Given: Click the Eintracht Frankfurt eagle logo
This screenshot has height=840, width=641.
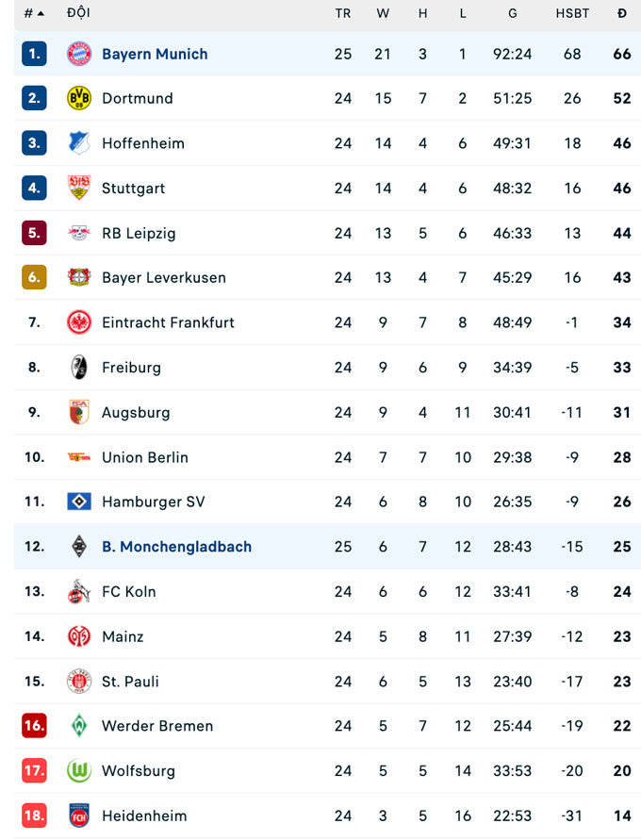Looking at the screenshot, I should (x=79, y=322).
